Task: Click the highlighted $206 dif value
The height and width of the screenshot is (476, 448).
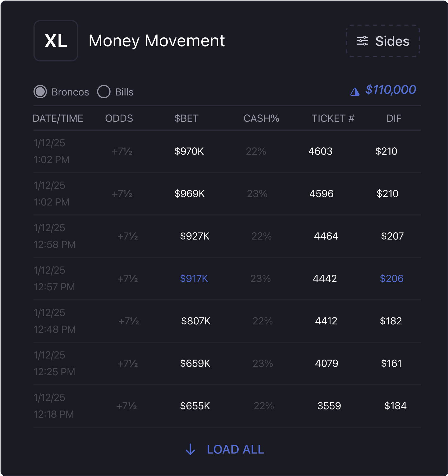Action: pos(392,278)
